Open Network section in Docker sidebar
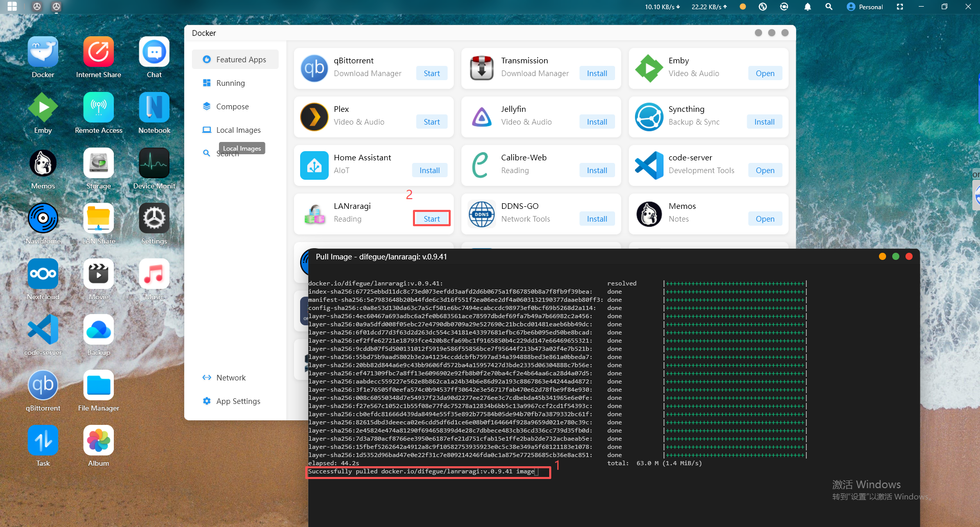Screen dimensions: 980x527 tap(235, 377)
